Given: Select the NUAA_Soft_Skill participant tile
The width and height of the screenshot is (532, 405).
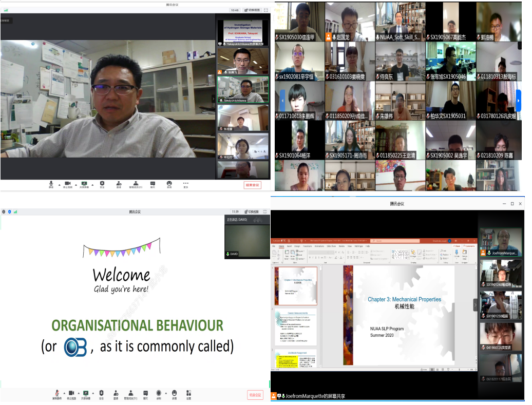Looking at the screenshot, I should click(400, 22).
